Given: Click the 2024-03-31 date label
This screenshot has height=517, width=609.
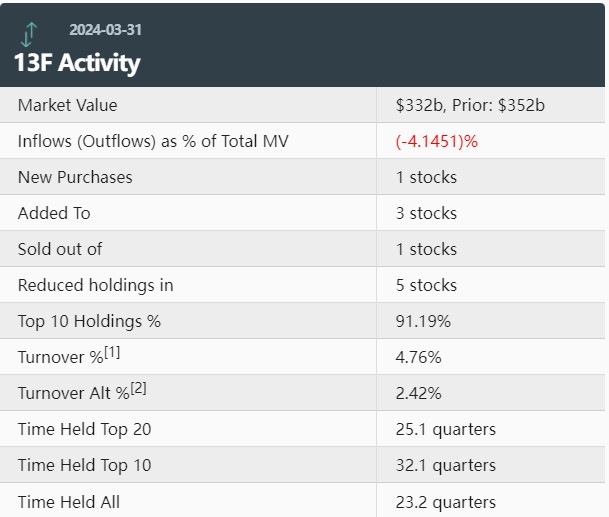Looking at the screenshot, I should point(105,30).
